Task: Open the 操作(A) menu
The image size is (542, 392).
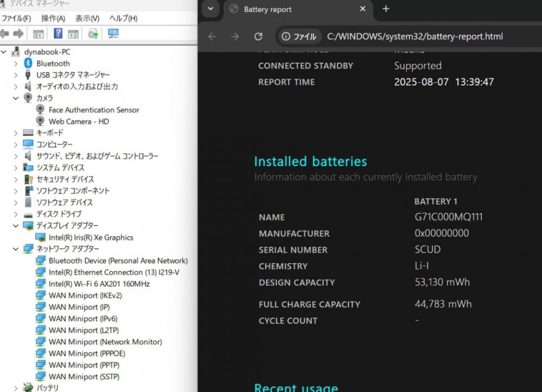Action: pyautogui.click(x=53, y=18)
